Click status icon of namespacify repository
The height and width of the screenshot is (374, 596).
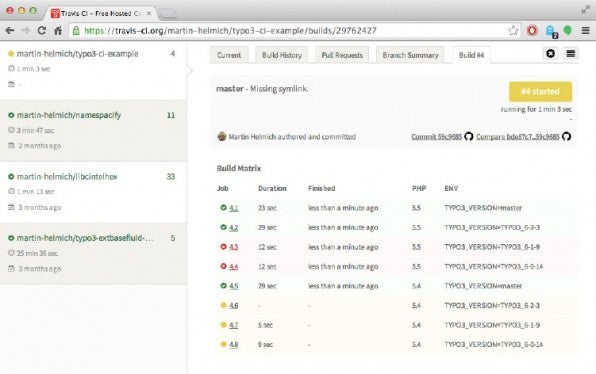coord(11,115)
